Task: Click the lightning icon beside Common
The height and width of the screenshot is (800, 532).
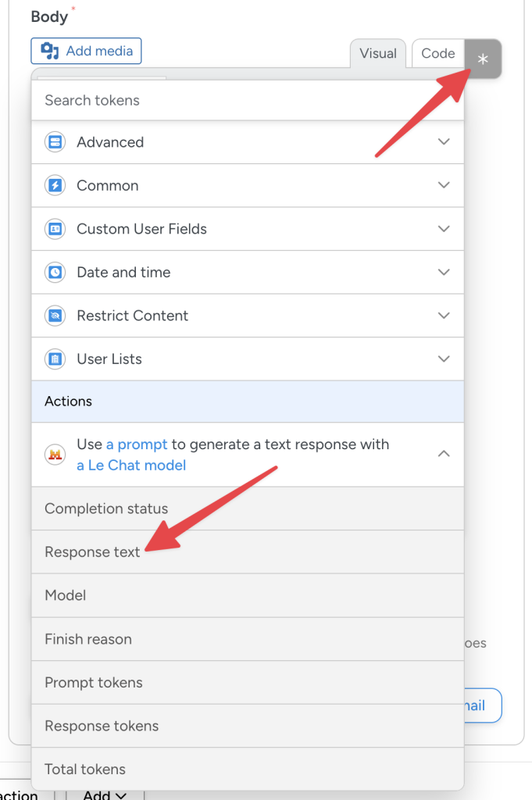Action: coord(55,185)
